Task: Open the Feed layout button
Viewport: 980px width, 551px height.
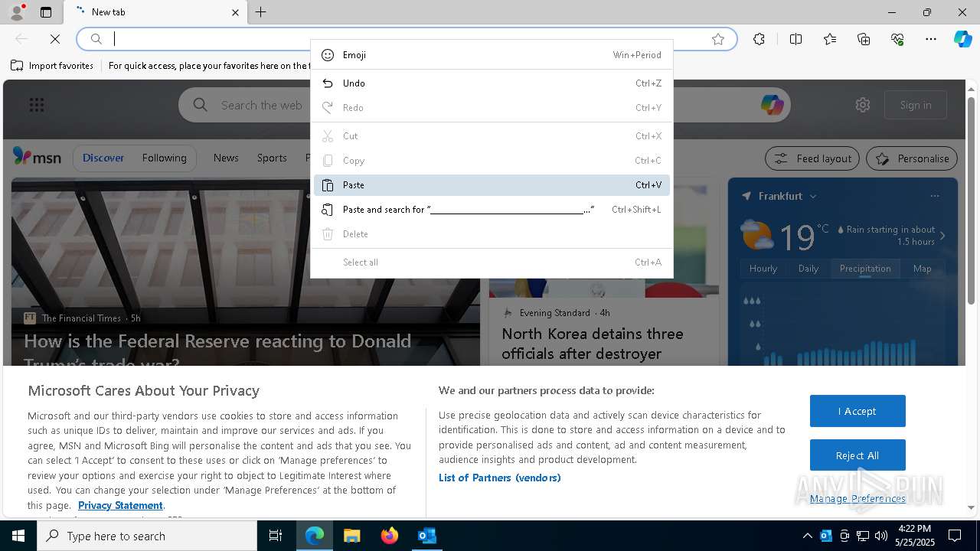Action: (x=812, y=158)
